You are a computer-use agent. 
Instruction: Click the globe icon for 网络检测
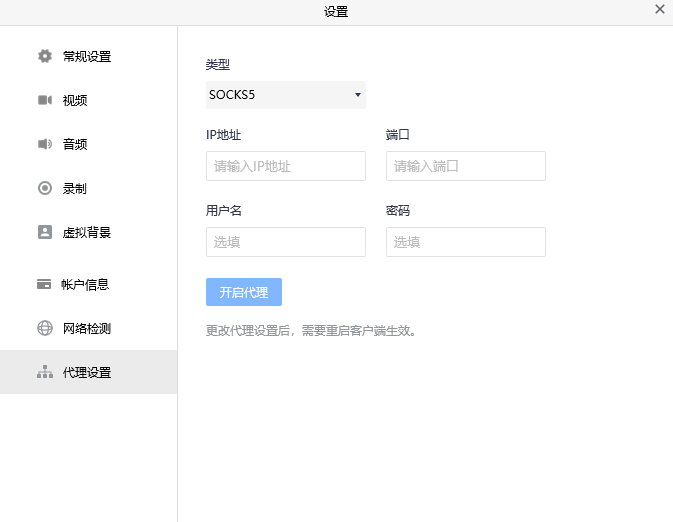click(44, 328)
